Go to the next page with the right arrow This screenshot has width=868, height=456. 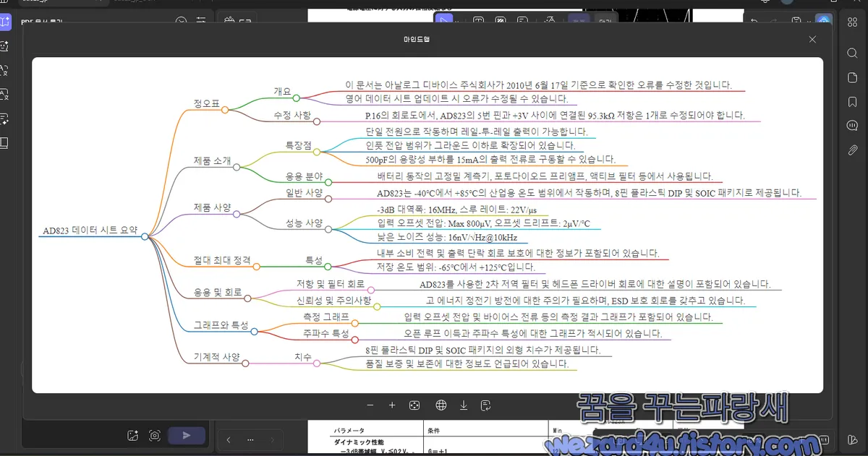click(x=273, y=439)
